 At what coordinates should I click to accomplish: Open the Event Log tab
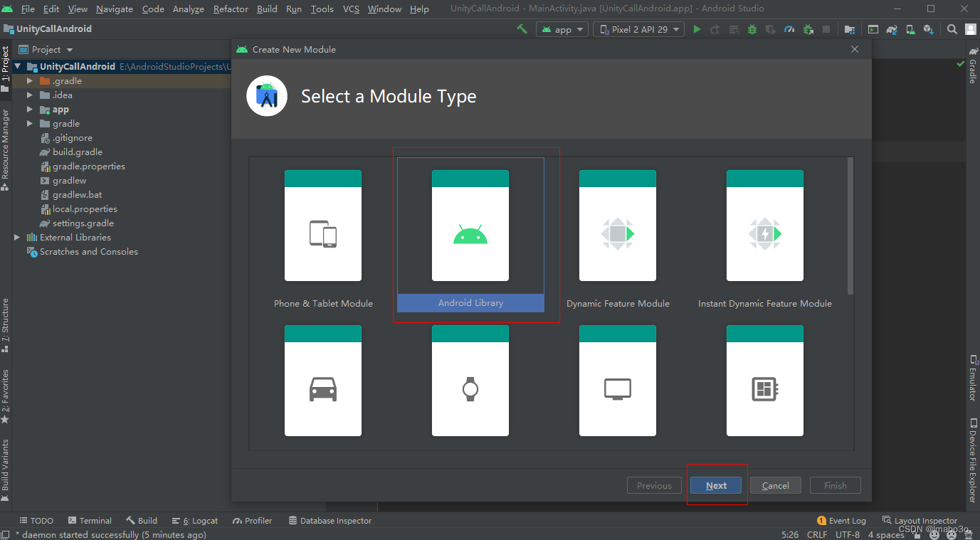pos(841,521)
